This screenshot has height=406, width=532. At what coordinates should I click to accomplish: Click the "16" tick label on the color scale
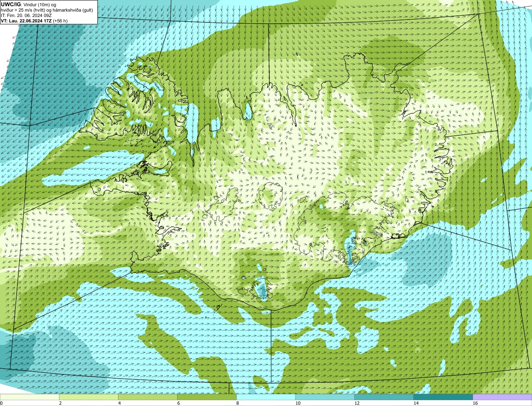coord(475,403)
